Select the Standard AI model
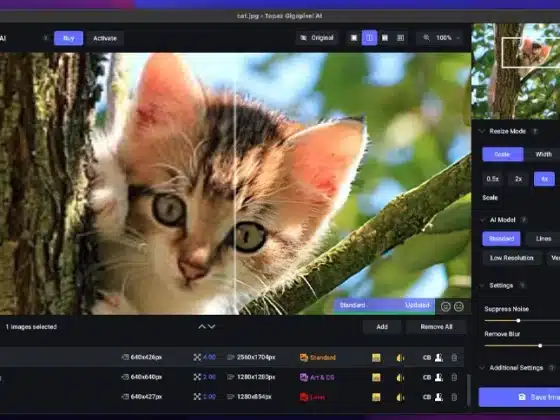 (501, 239)
